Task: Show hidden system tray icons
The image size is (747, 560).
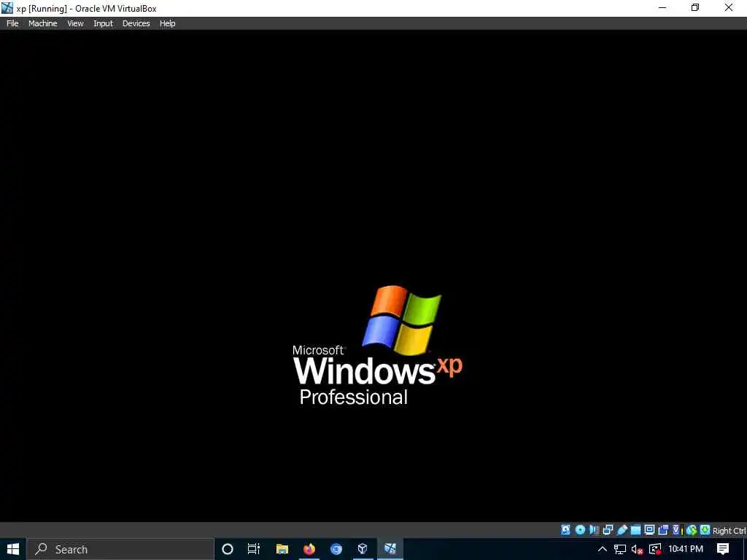Action: tap(602, 549)
